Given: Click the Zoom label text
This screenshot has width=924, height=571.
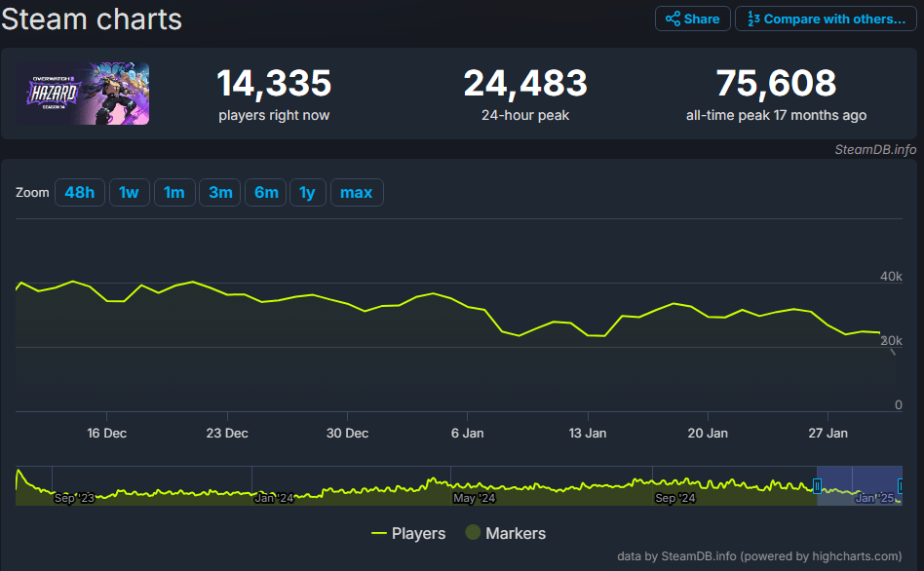Looking at the screenshot, I should point(32,193).
